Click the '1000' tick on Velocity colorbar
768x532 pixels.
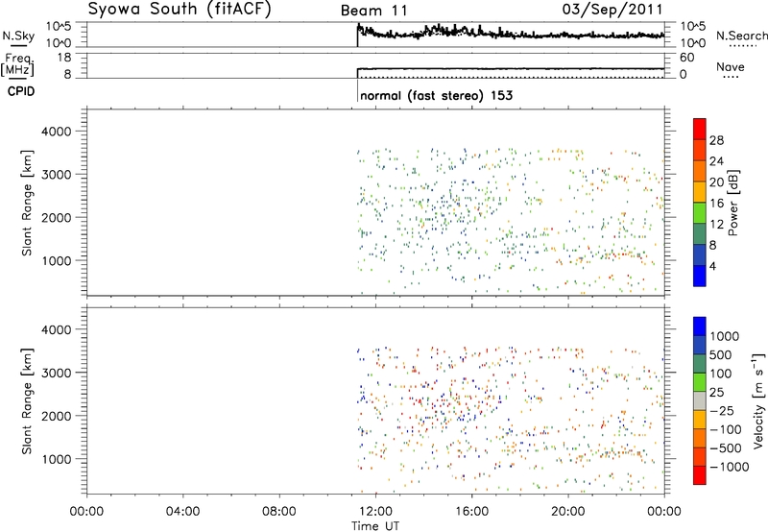[x=725, y=336]
